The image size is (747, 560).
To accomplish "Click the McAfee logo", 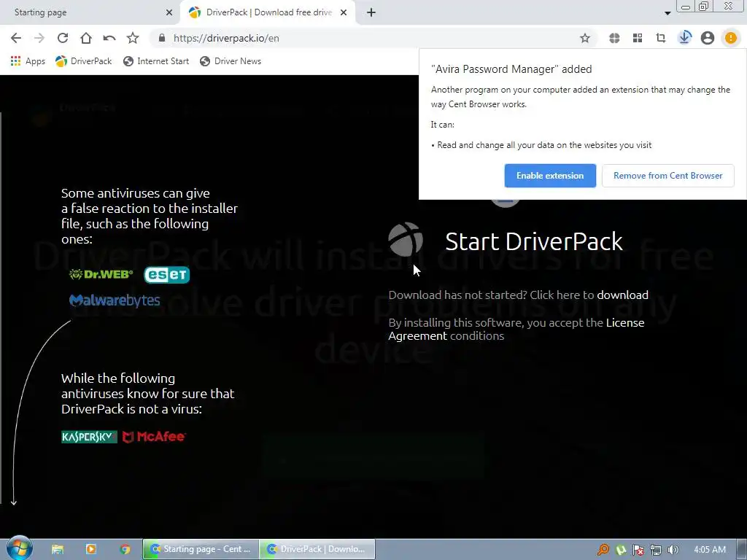I will (x=154, y=437).
